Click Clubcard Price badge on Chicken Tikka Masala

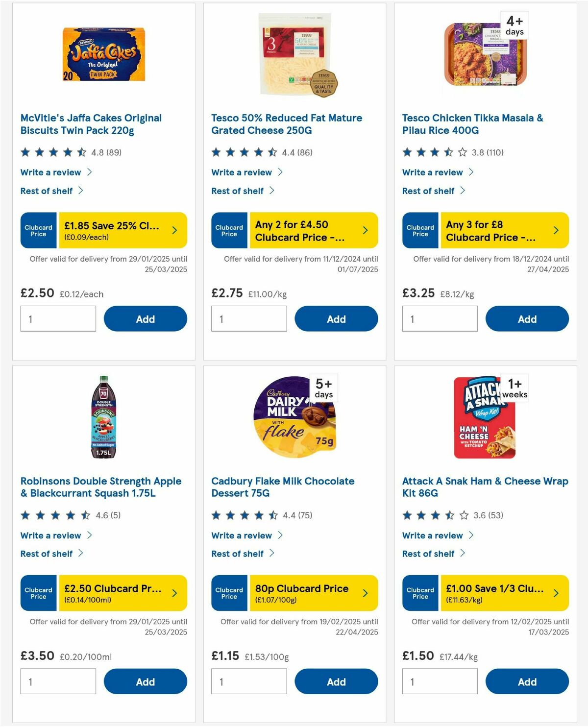pyautogui.click(x=420, y=230)
